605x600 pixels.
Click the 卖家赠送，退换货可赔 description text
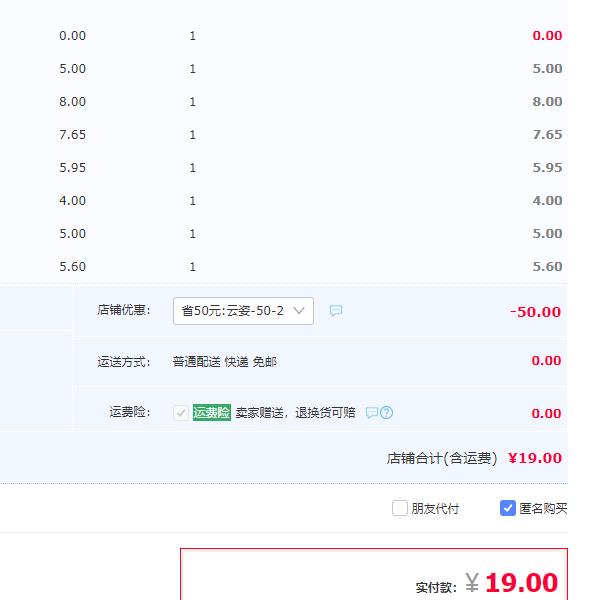point(295,412)
